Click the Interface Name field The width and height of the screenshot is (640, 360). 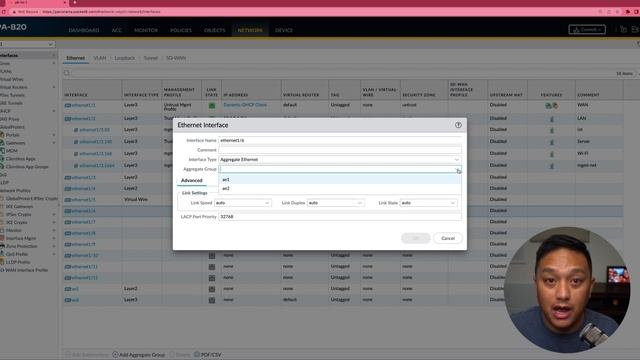[x=340, y=140]
